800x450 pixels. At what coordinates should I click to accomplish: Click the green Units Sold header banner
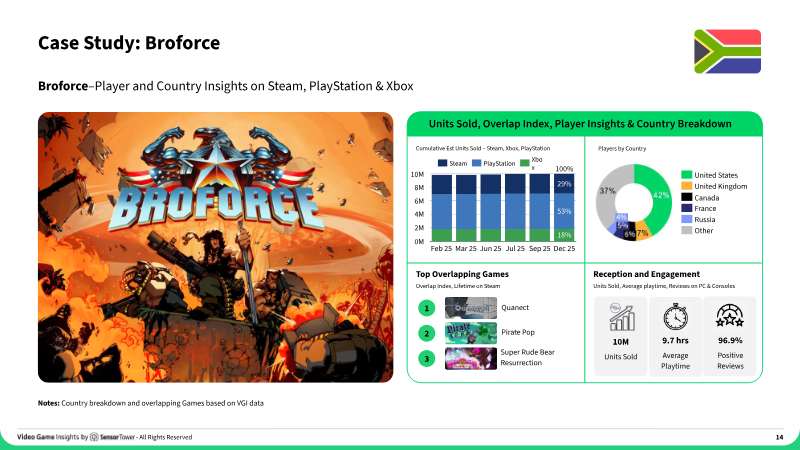coord(585,124)
